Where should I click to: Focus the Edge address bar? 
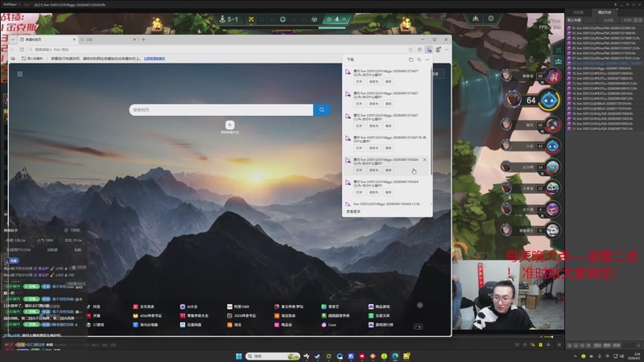(x=217, y=50)
